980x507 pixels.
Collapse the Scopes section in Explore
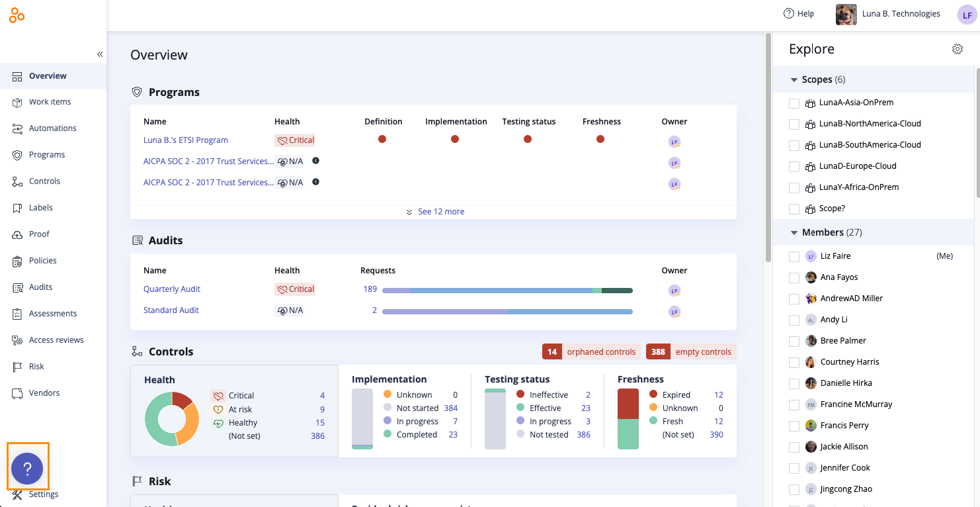click(795, 79)
